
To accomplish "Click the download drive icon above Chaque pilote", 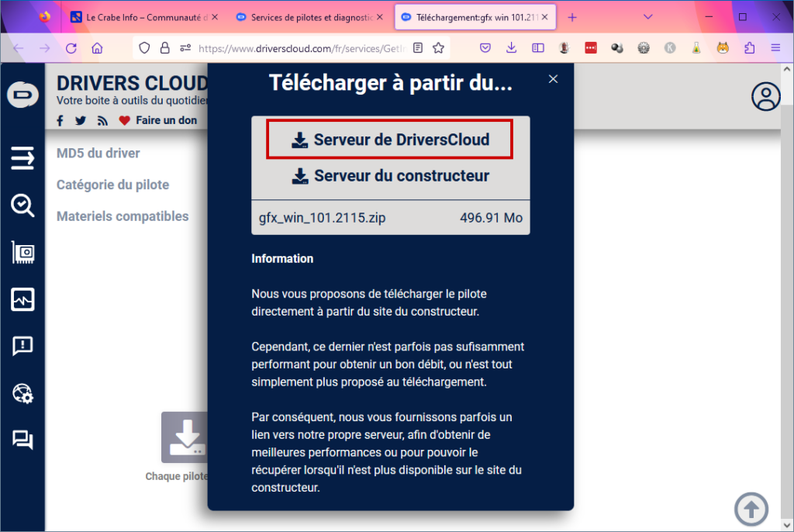I will [185, 437].
